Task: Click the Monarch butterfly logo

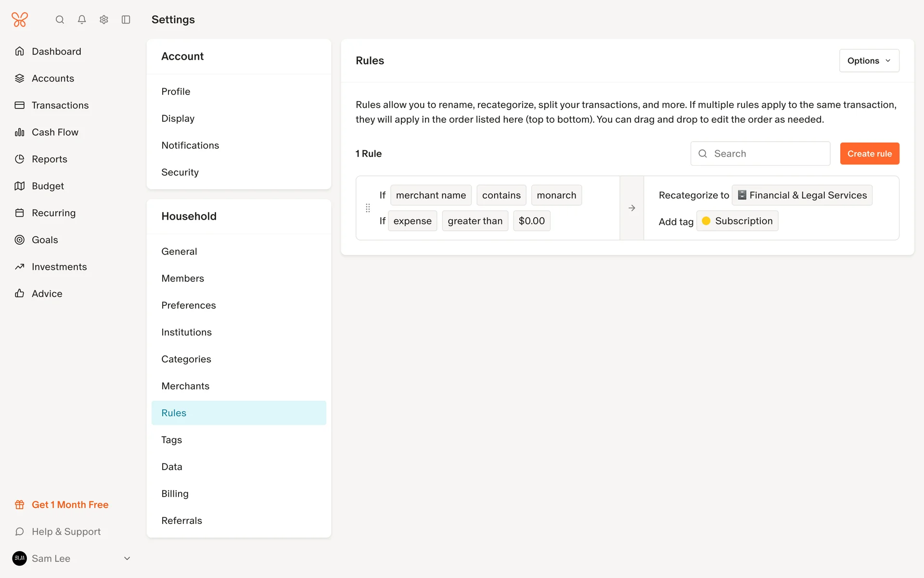Action: pyautogui.click(x=20, y=20)
